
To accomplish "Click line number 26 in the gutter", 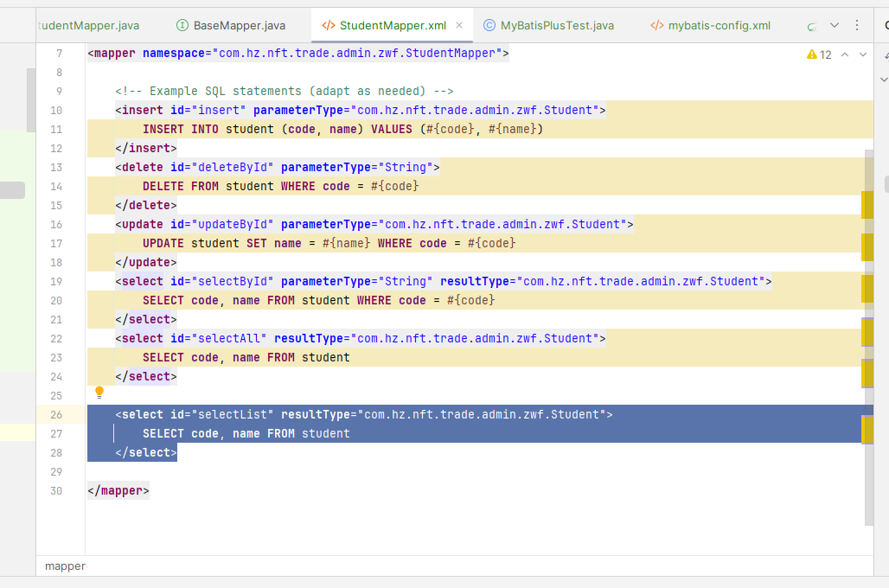I will 56,414.
